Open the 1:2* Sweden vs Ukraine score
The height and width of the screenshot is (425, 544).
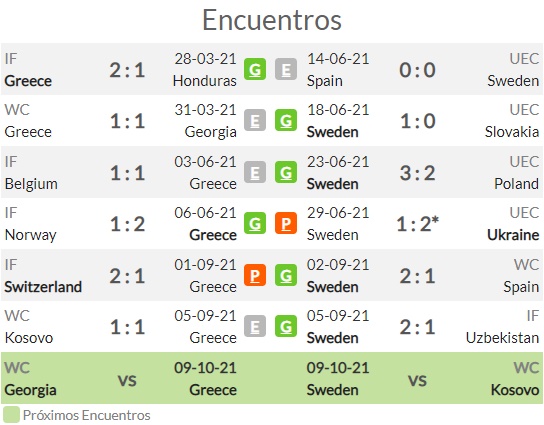tap(418, 224)
